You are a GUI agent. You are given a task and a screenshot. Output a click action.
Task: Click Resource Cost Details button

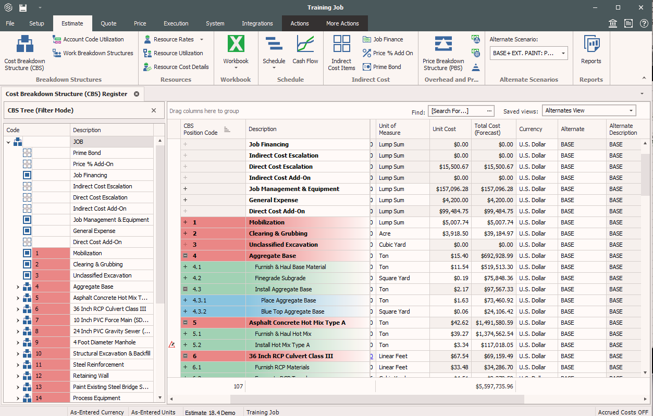181,67
